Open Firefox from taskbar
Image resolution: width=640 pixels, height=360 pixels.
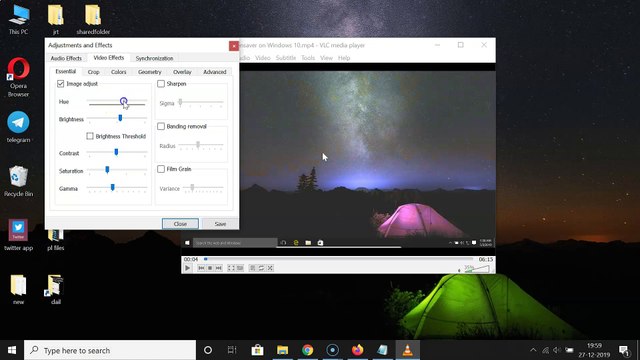point(358,350)
